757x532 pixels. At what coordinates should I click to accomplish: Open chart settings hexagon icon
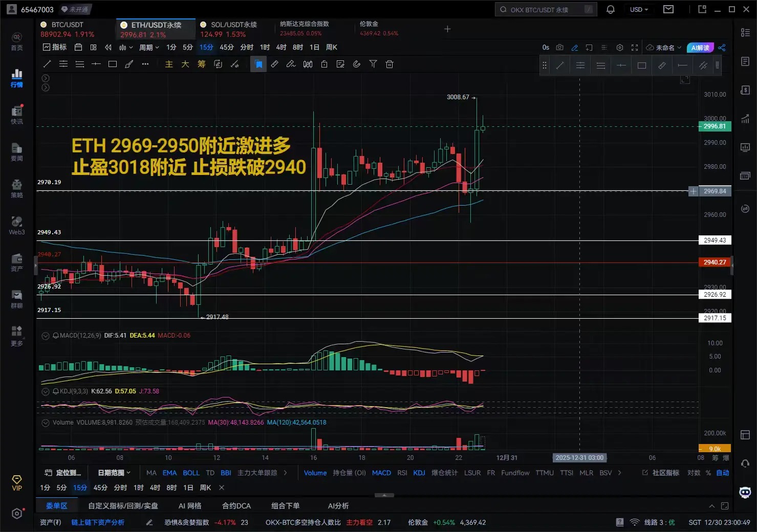[x=620, y=48]
